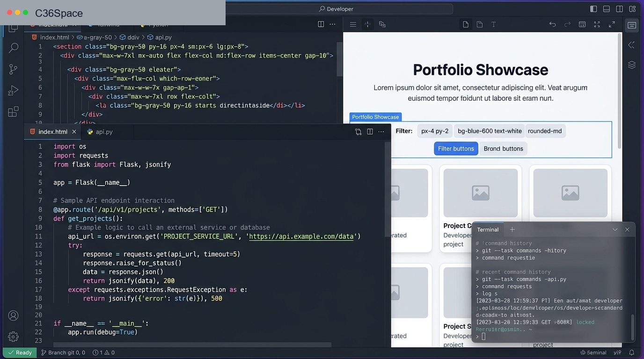Click the translate icon in preview toolbar
The image size is (644, 359).
[382, 24]
